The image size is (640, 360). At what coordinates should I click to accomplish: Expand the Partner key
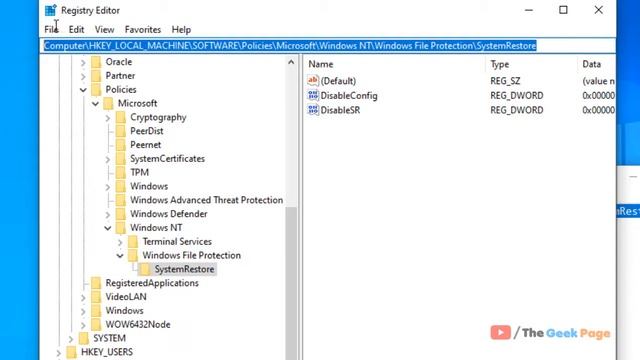(x=83, y=76)
